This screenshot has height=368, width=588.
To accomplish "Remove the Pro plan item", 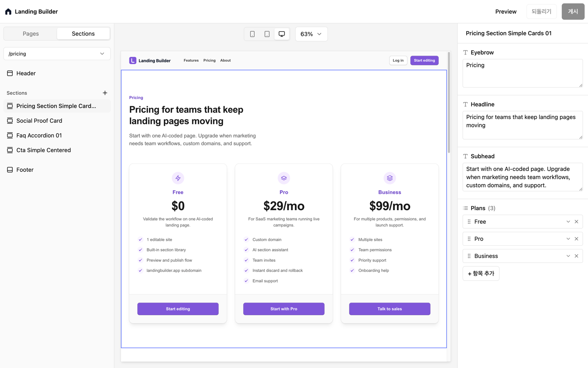I will (577, 239).
